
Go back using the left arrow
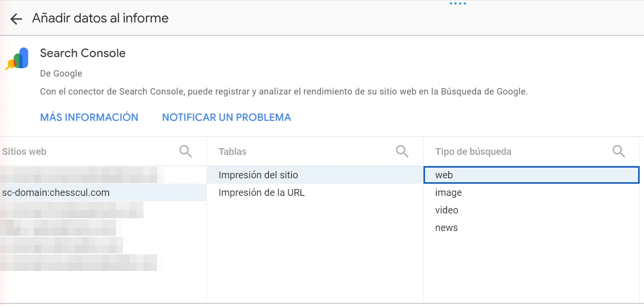pyautogui.click(x=16, y=19)
